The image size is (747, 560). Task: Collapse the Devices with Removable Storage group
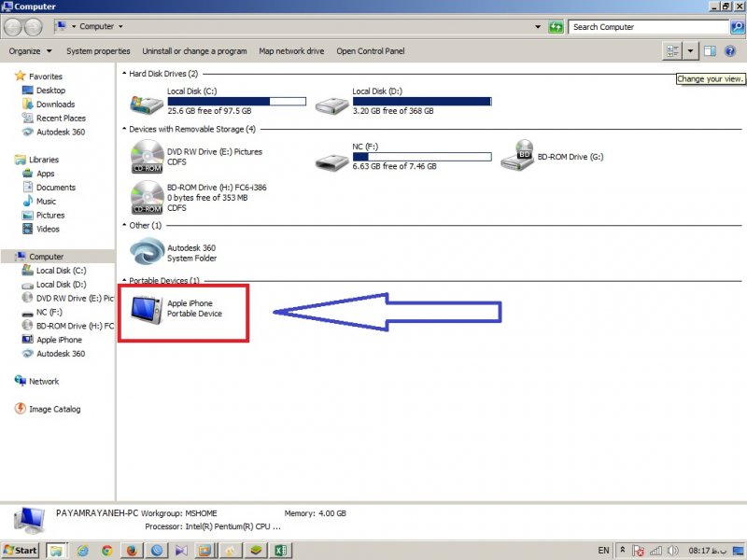point(124,129)
